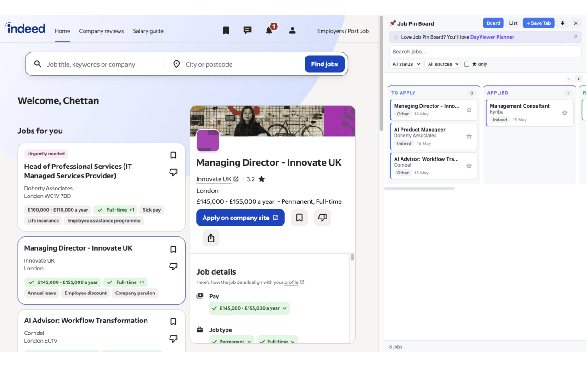Image resolution: width=588 pixels, height=368 pixels.
Task: Click the Sick pay benefit tag
Action: pos(152,210)
